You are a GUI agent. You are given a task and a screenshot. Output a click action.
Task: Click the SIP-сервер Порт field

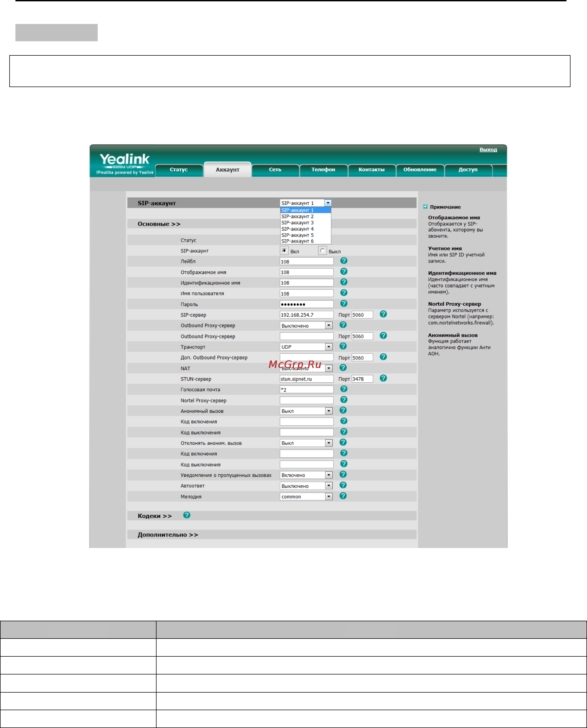362,315
